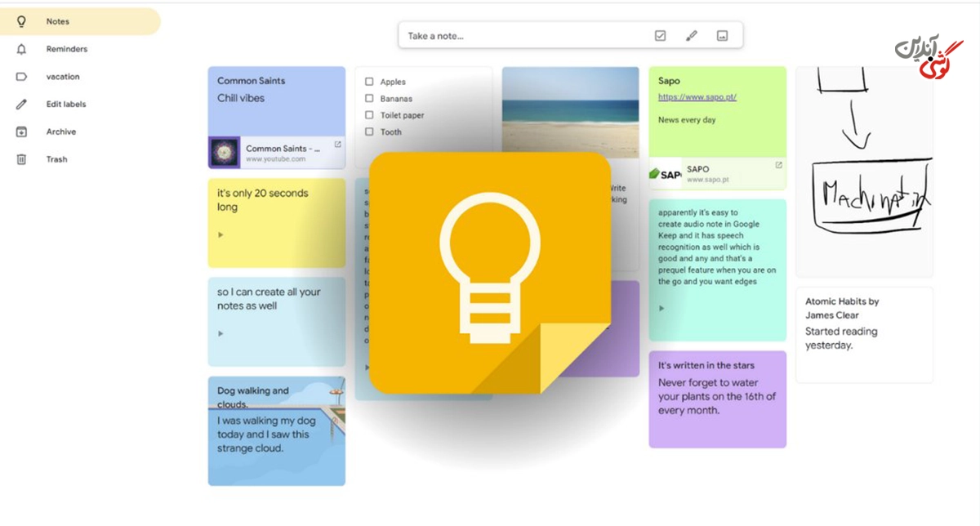This screenshot has width=980, height=526.
Task: Click the Notes lightbulb icon
Action: (x=22, y=21)
